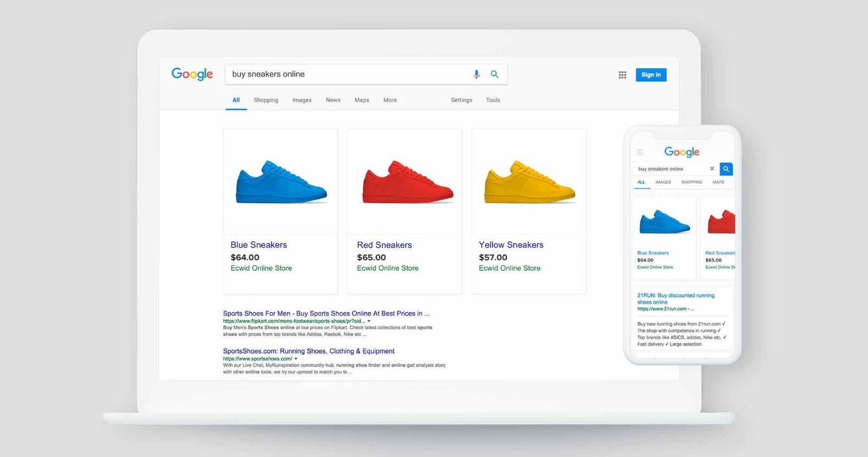
Task: Switch to the Images tab on desktop
Action: point(302,100)
